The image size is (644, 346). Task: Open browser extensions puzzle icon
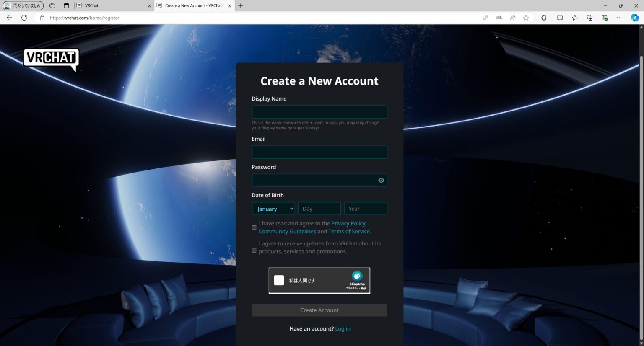[x=544, y=18]
